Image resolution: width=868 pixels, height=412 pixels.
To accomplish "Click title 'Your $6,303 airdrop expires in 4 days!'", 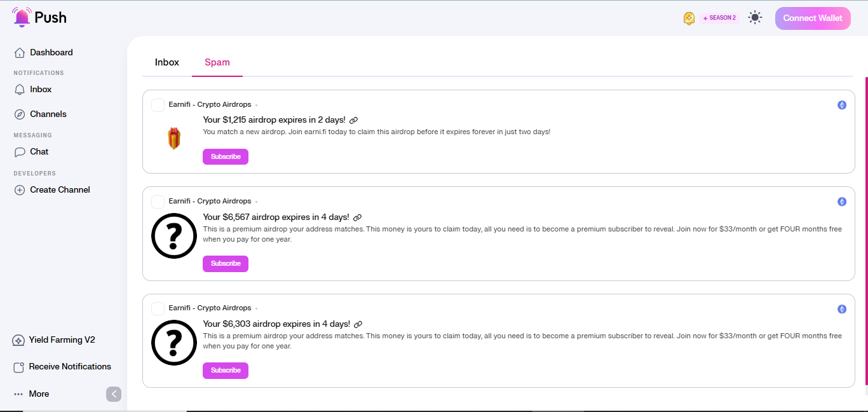I will tap(276, 324).
